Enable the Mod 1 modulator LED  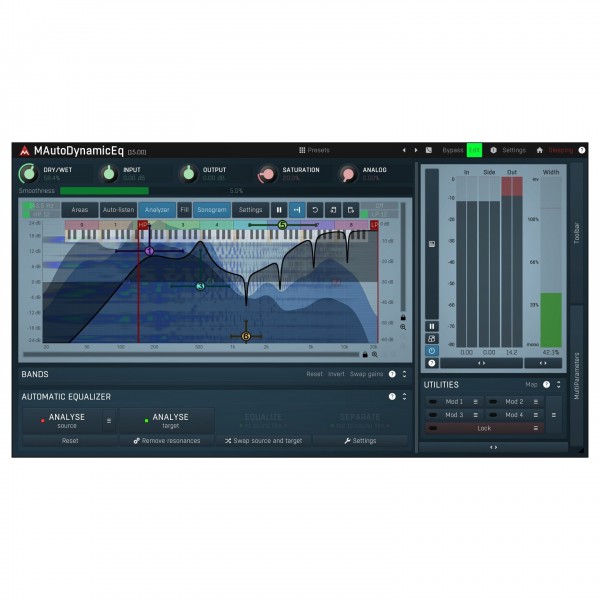click(433, 401)
